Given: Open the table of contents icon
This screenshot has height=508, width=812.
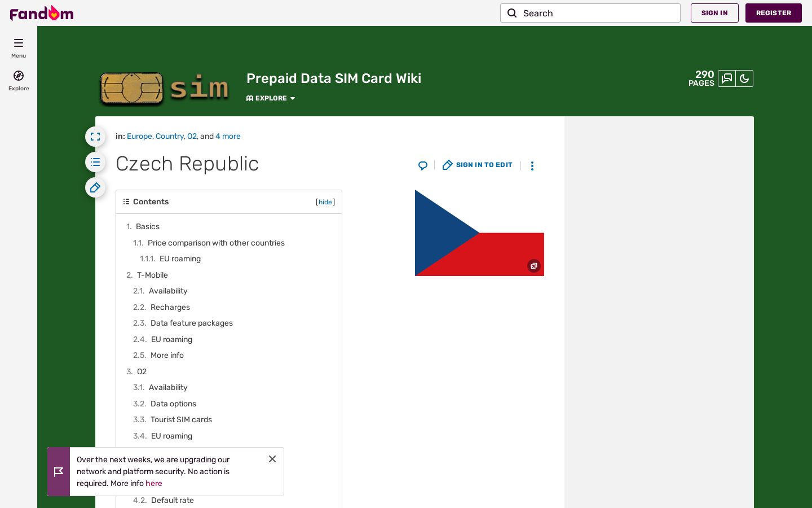Looking at the screenshot, I should 95,162.
